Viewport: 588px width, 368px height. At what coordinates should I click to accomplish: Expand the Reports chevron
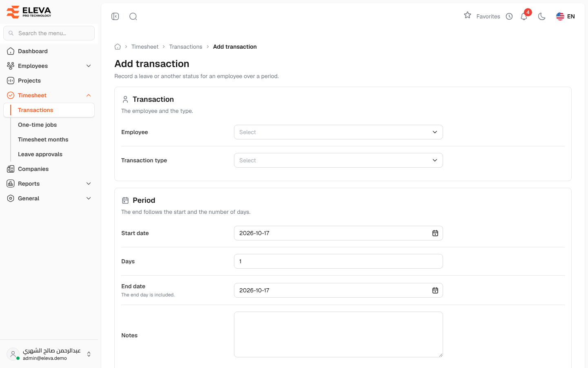point(89,184)
